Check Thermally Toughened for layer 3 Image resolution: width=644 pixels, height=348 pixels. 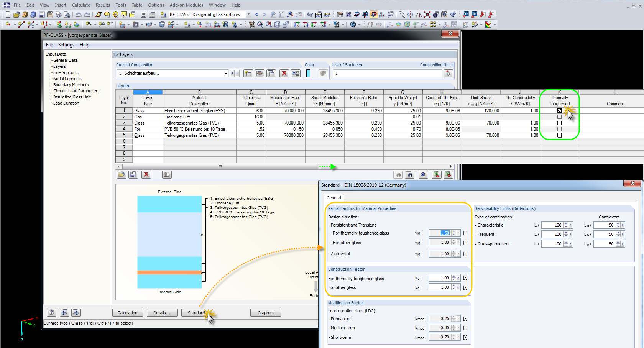pos(559,123)
